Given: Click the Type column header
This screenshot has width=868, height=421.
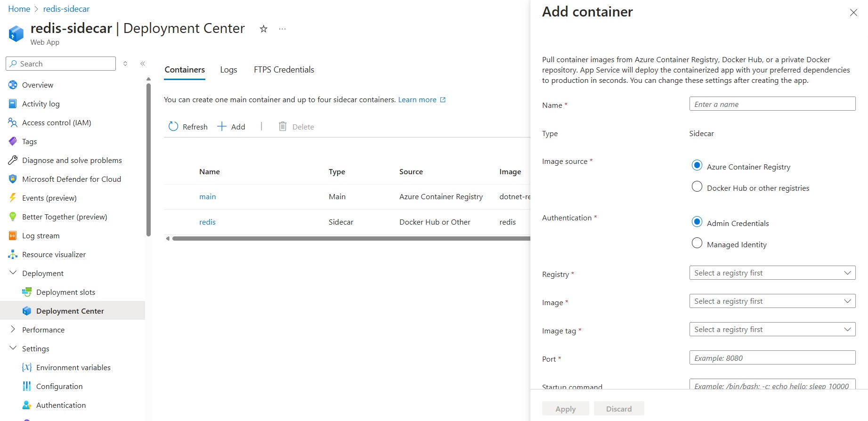Looking at the screenshot, I should (337, 172).
